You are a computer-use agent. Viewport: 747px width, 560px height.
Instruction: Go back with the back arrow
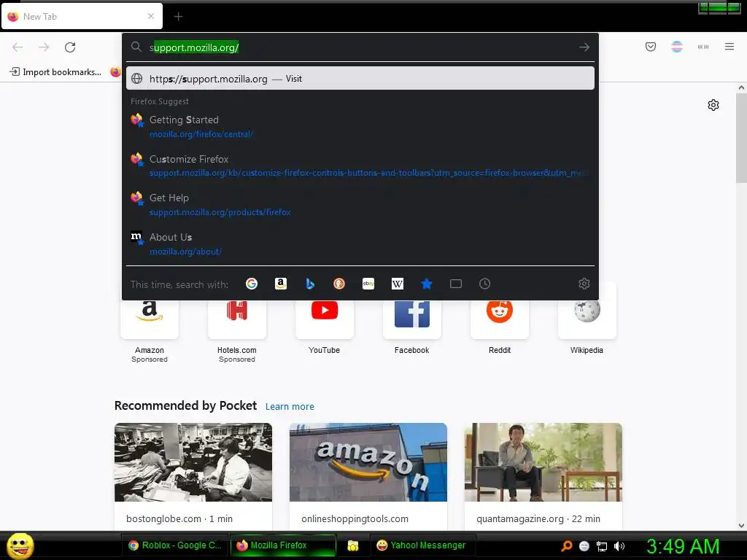(x=18, y=47)
